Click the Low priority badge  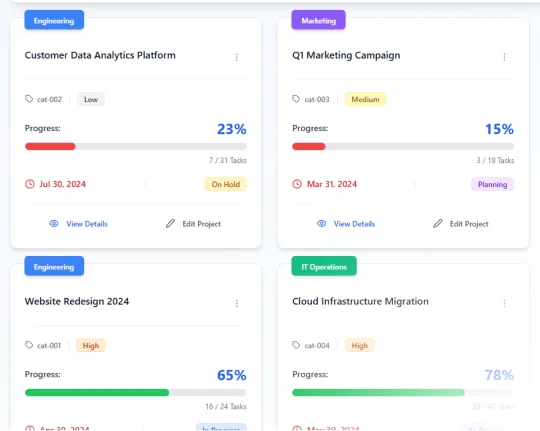[91, 99]
